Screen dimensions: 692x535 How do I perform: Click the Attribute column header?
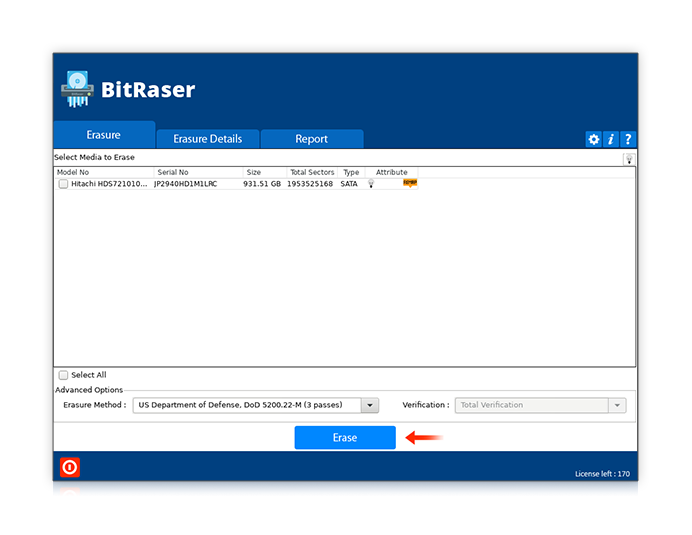[391, 172]
